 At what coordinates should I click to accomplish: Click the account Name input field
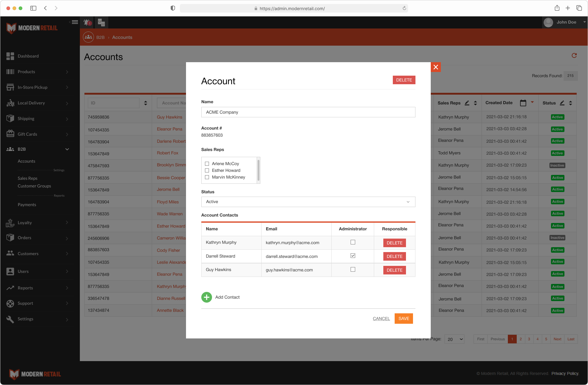pos(308,112)
